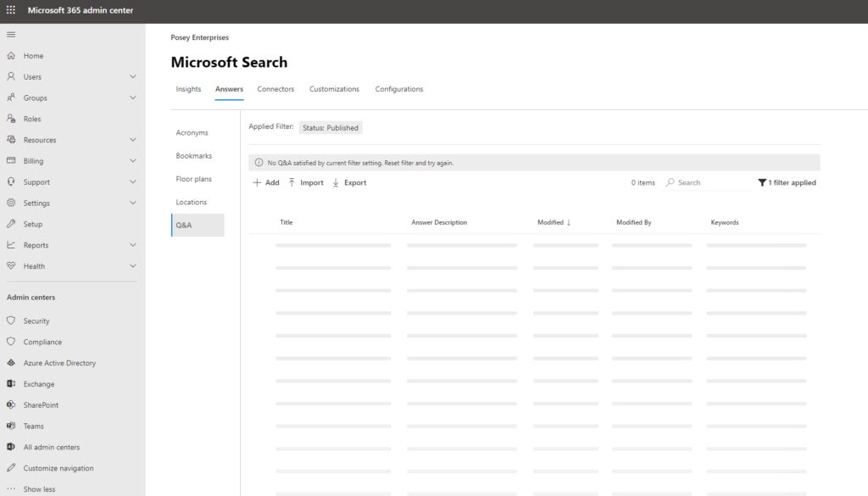The width and height of the screenshot is (868, 496).
Task: Open Floor plans in the Answers list
Action: coord(194,180)
